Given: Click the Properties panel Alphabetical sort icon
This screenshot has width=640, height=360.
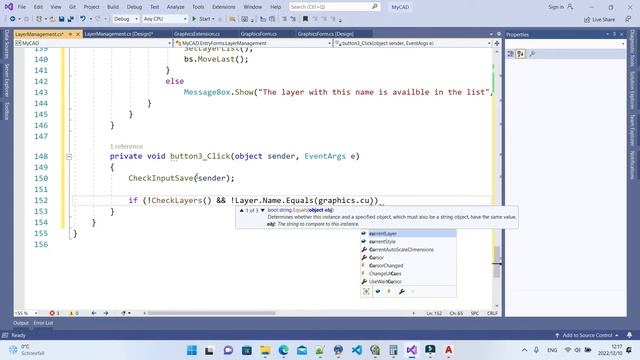Looking at the screenshot, I should coord(520,54).
